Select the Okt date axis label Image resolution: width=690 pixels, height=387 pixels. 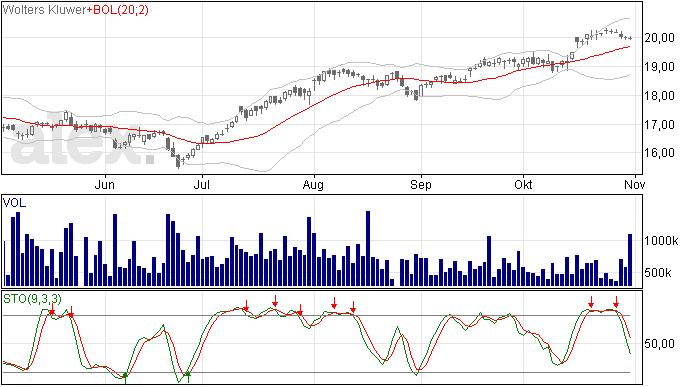coord(523,185)
